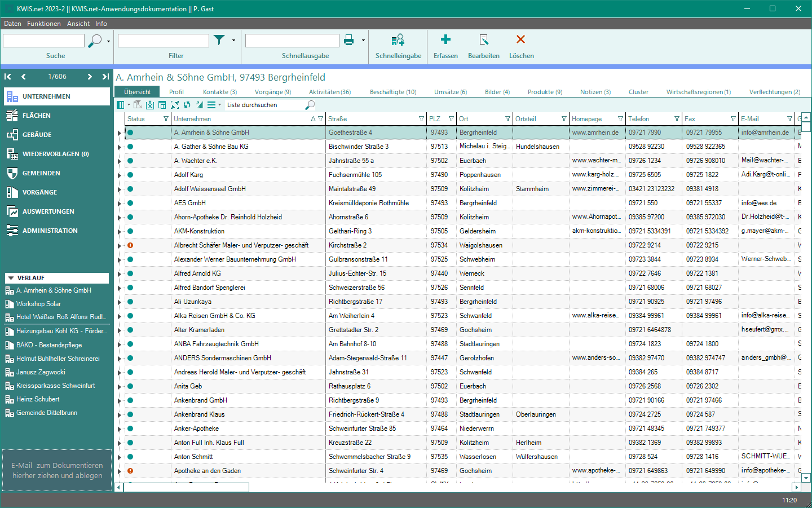
Task: Jump to first record
Action: pyautogui.click(x=8, y=77)
